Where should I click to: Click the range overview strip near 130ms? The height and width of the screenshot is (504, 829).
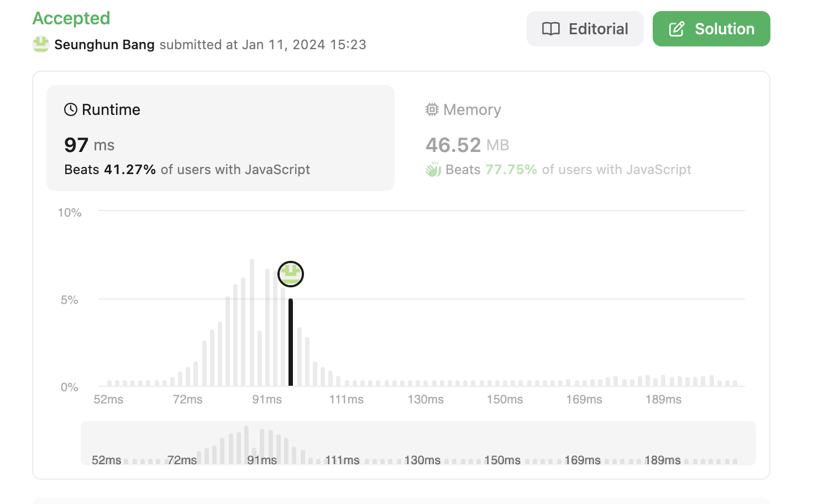422,443
